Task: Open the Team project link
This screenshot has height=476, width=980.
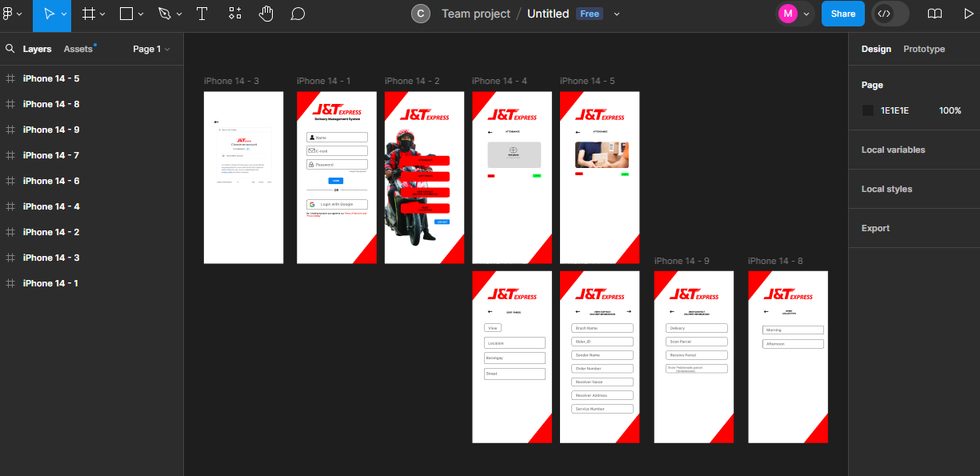Action: point(476,14)
